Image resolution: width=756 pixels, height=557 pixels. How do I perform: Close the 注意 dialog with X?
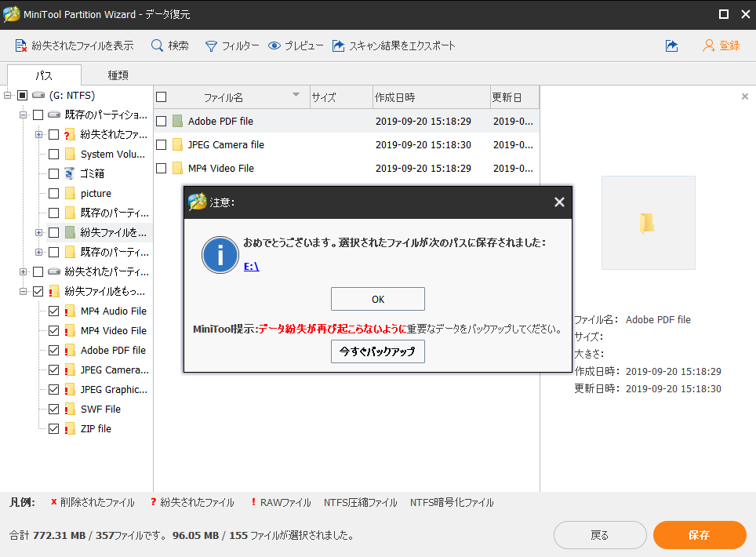559,202
